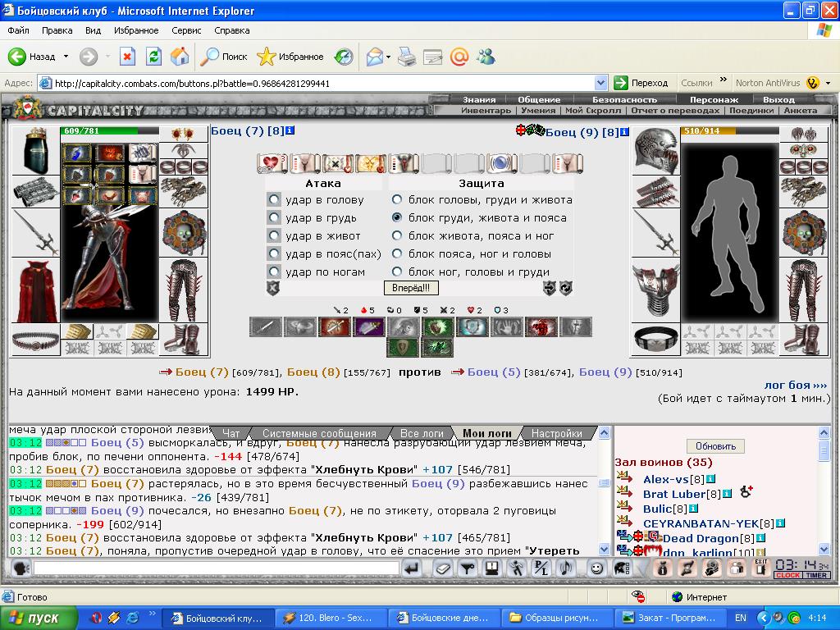Click the skull shield on left character
The width and height of the screenshot is (840, 630).
pos(183,232)
